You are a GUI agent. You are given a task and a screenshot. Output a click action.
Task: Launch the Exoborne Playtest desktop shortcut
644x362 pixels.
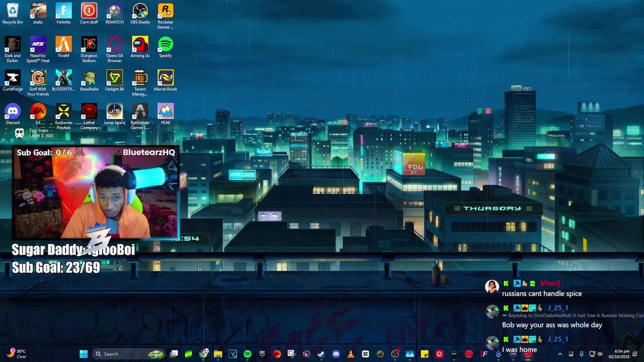63,117
